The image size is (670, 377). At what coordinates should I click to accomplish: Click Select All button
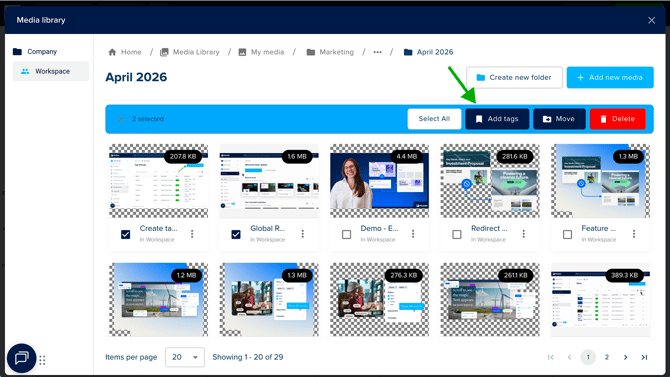click(434, 119)
